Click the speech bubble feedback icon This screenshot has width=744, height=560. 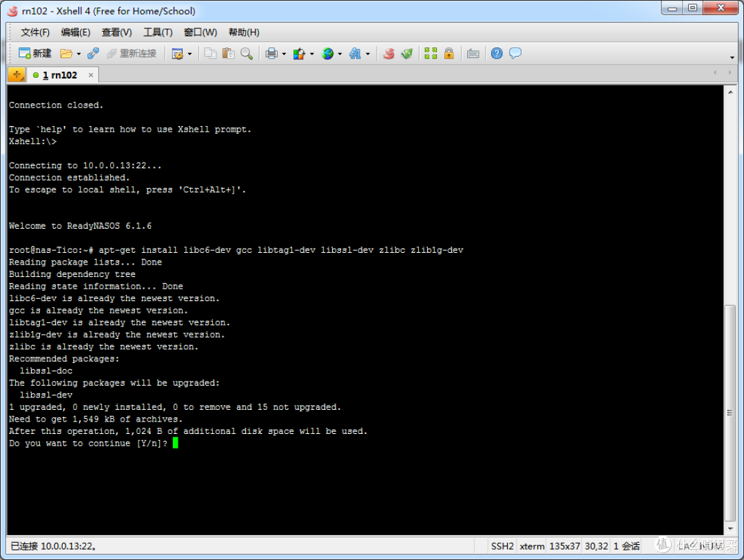point(515,53)
